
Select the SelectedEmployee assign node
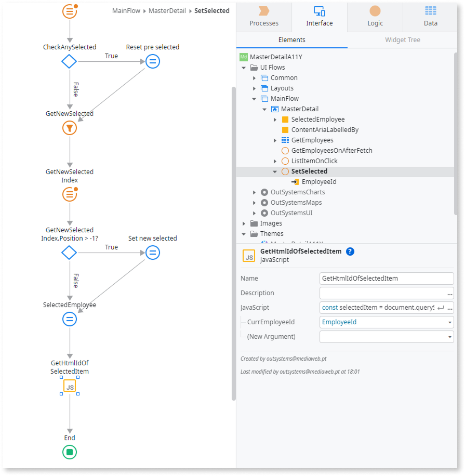click(x=70, y=320)
